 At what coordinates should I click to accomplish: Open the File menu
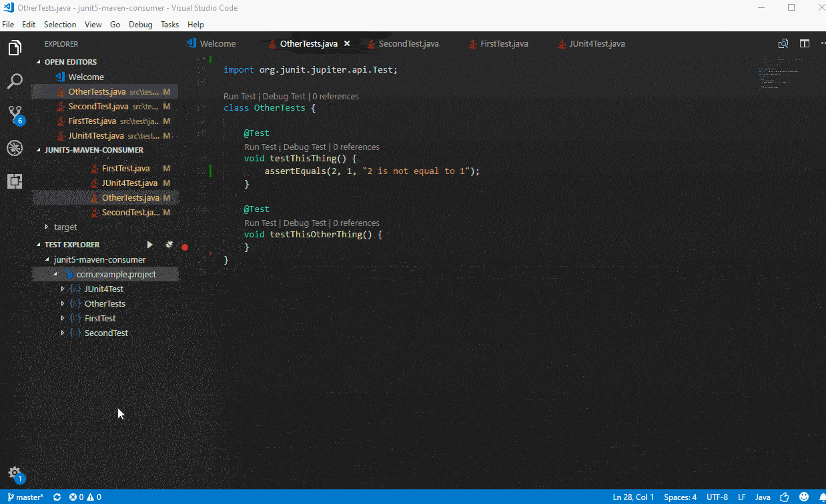pos(8,25)
